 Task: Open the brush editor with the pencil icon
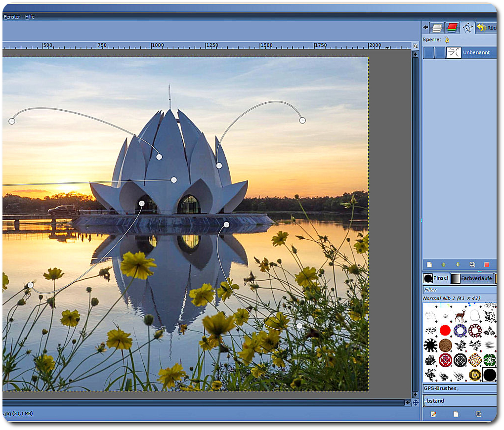(433, 414)
